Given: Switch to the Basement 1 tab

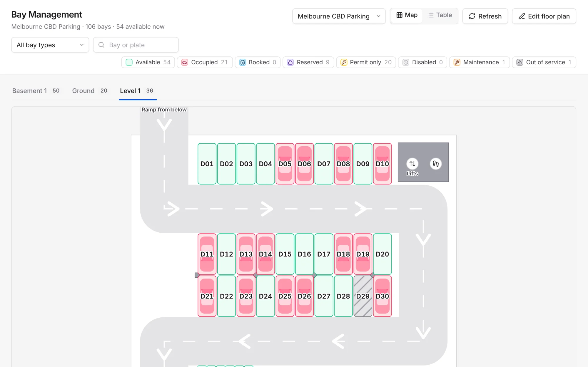Looking at the screenshot, I should click(x=36, y=91).
